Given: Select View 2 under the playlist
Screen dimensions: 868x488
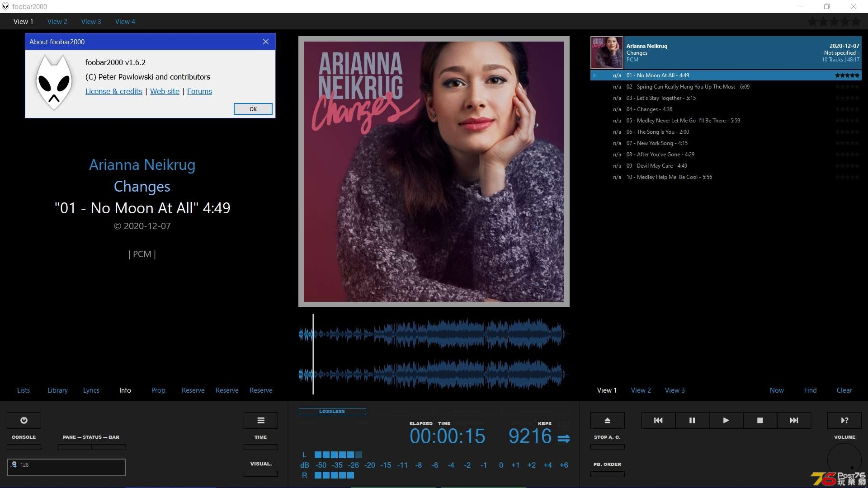Looking at the screenshot, I should 641,390.
